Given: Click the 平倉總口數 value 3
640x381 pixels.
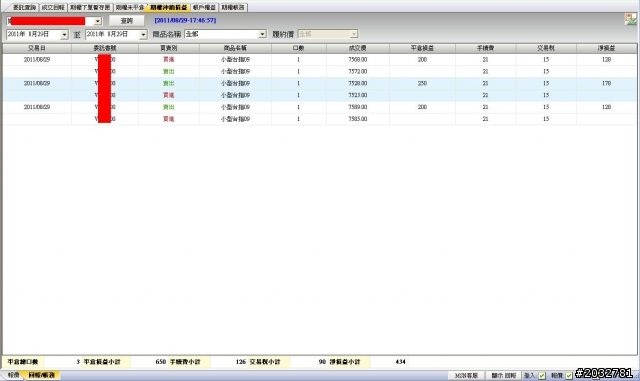Looking at the screenshot, I should coord(78,362).
